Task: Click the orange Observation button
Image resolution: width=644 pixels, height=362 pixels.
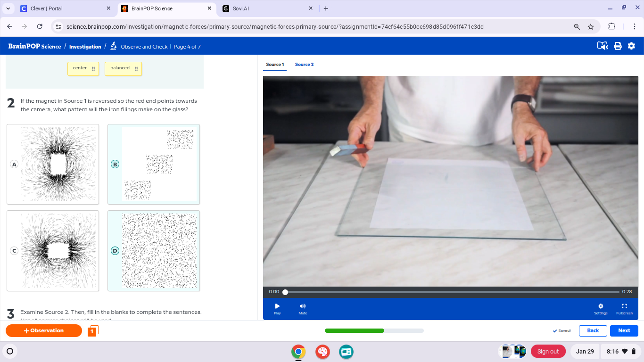Action: (x=44, y=331)
